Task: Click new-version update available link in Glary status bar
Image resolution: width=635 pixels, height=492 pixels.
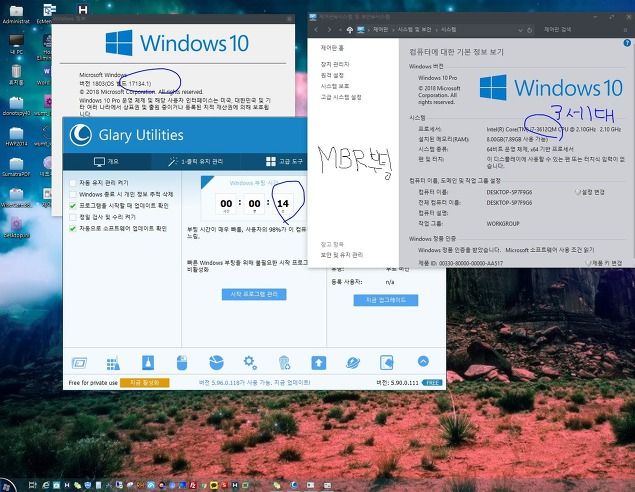Action: click(255, 383)
